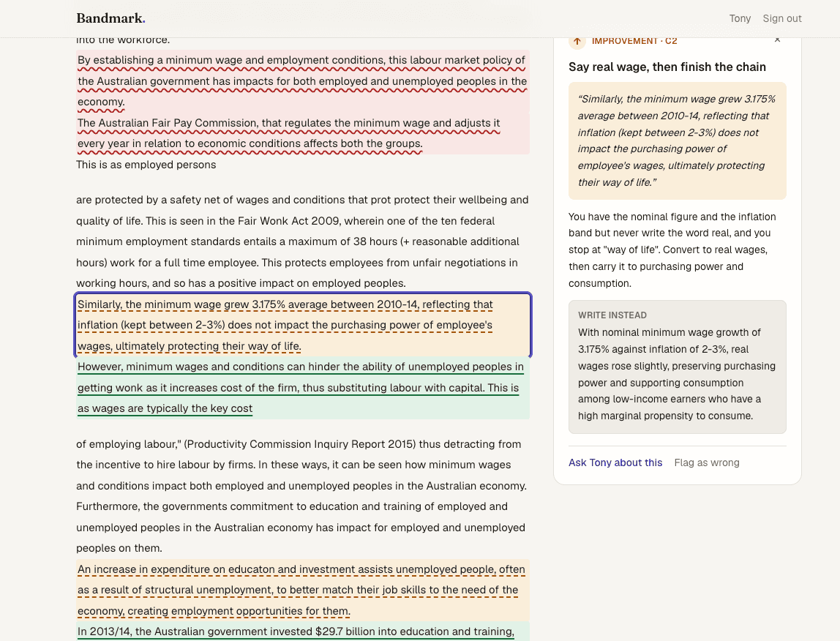The height and width of the screenshot is (641, 840).
Task: Select green sentence 'In 2013/14, the Australian government invested'
Action: point(303,631)
